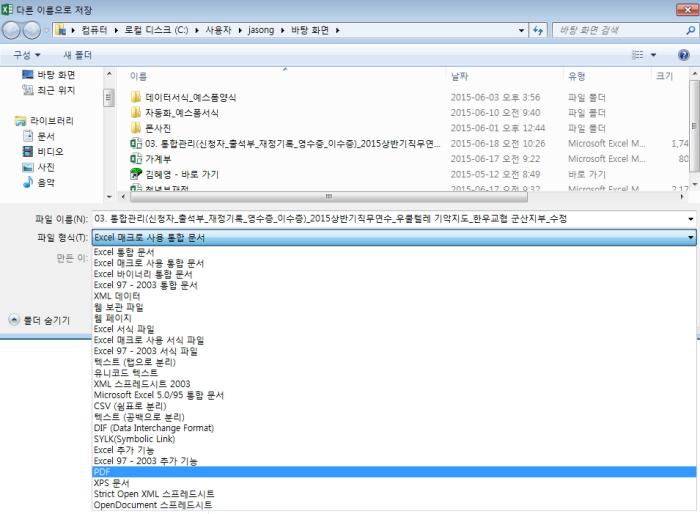Click Excel icon of 03. 통합관리 file
The height and width of the screenshot is (514, 700).
pos(136,143)
